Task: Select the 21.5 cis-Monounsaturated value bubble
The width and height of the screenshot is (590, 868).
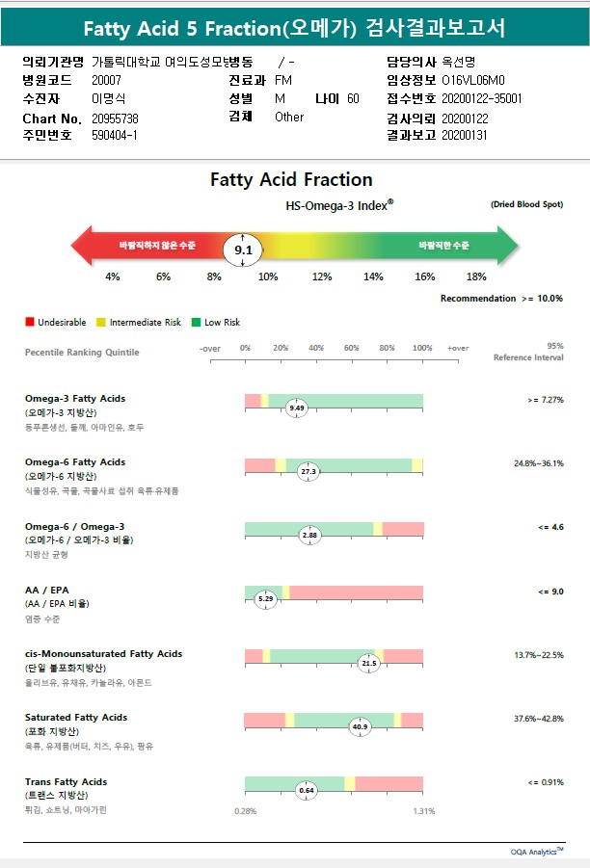Action: pos(369,663)
